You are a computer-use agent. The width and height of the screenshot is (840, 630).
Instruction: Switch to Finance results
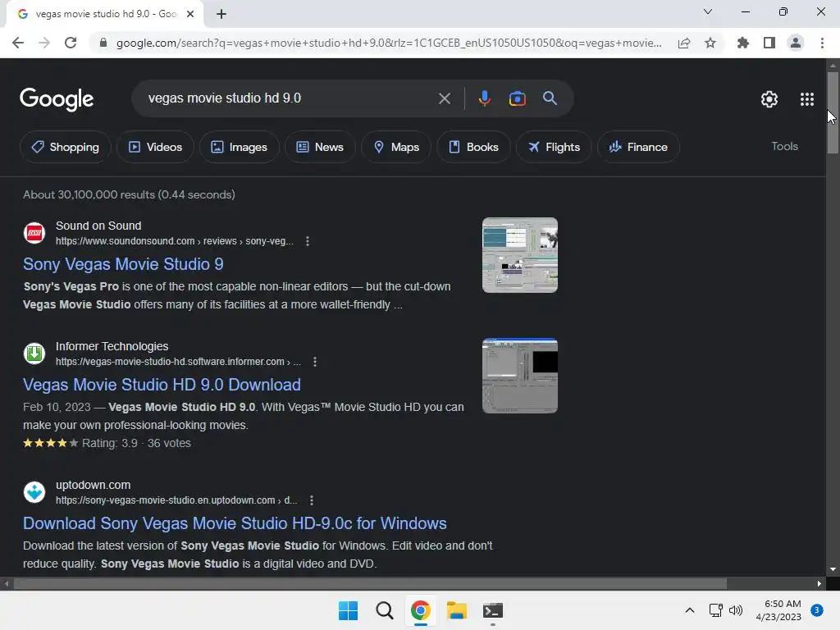pyautogui.click(x=638, y=147)
